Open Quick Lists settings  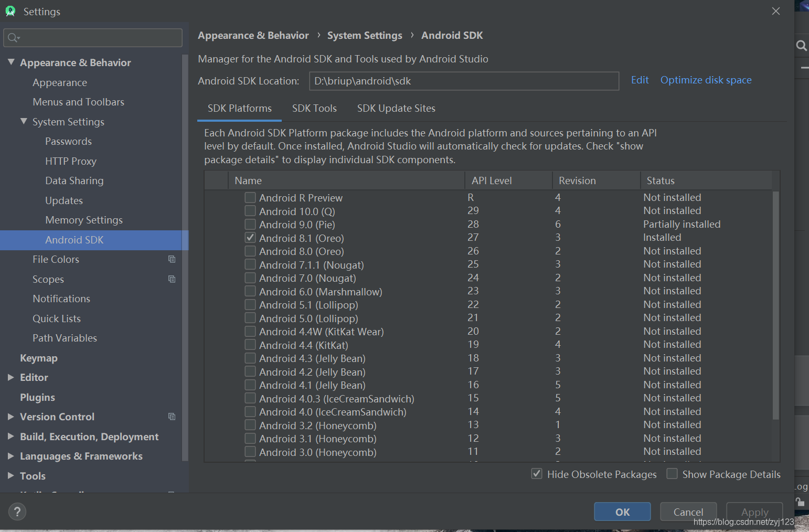57,318
